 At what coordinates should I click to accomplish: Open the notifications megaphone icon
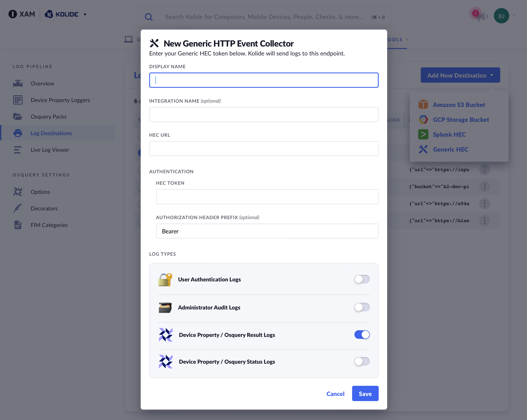(x=481, y=17)
